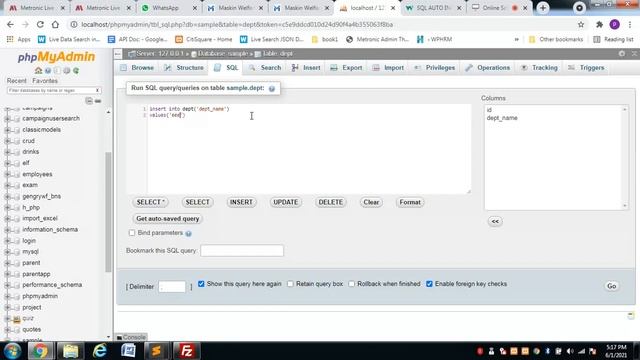640x360 pixels.
Task: Clear the database filter with X
Action: point(98,90)
